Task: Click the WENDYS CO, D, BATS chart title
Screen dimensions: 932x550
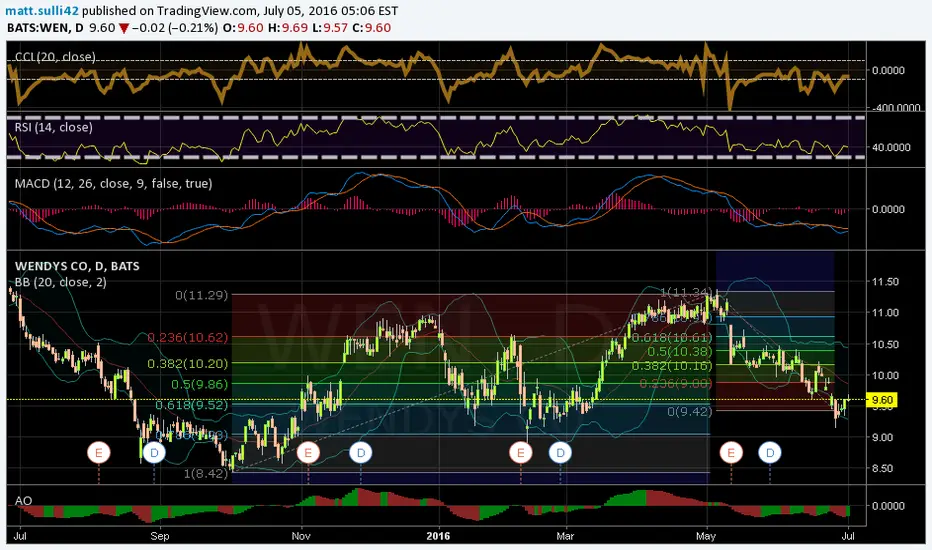Action: [x=77, y=266]
